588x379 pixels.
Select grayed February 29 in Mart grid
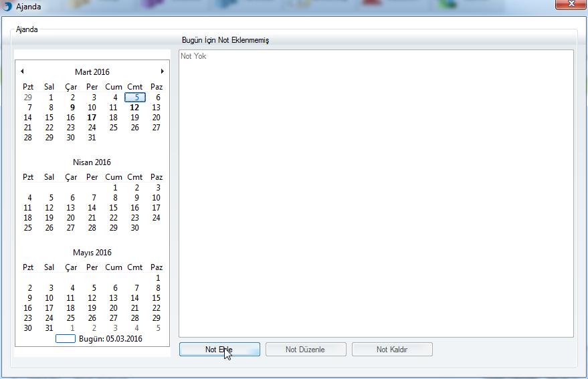(27, 98)
